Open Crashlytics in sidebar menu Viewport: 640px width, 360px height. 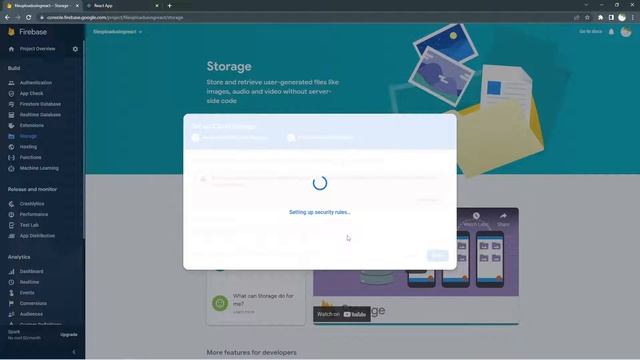click(x=32, y=204)
